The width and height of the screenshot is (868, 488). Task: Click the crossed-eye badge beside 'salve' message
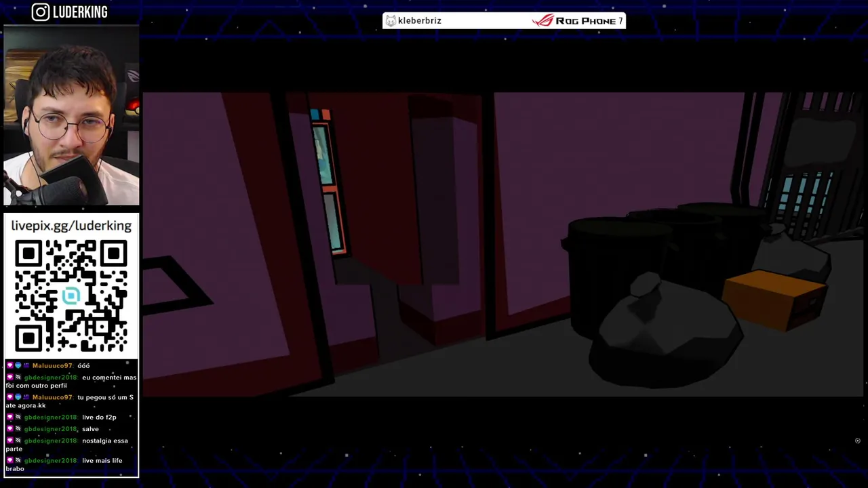pos(18,429)
